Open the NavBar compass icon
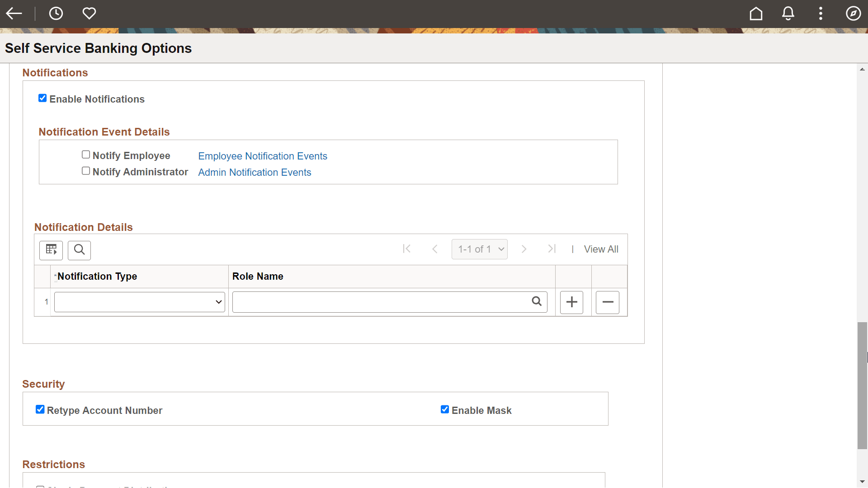Viewport: 868px width, 488px height. [854, 13]
